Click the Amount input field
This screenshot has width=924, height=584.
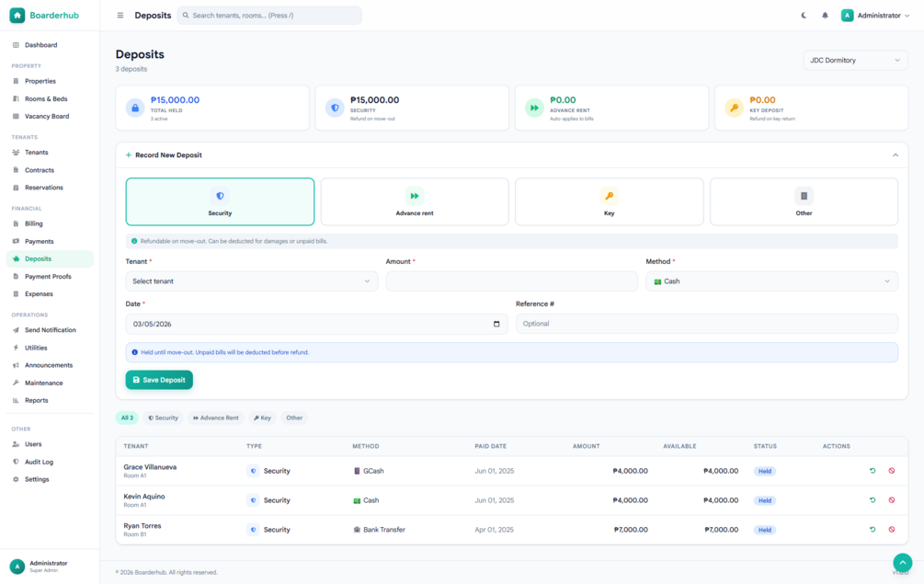[x=511, y=281]
